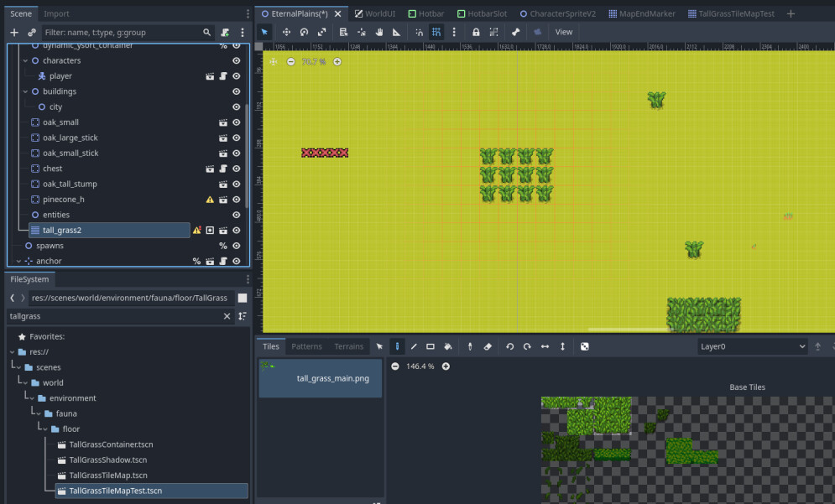The image size is (835, 504).
Task: Select TallGrassContainer.tscn file
Action: click(x=111, y=444)
